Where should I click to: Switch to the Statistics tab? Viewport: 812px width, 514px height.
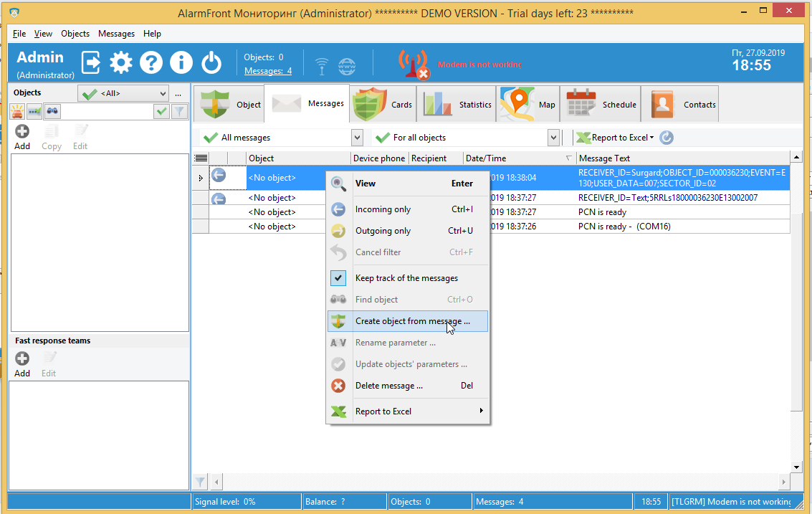458,104
